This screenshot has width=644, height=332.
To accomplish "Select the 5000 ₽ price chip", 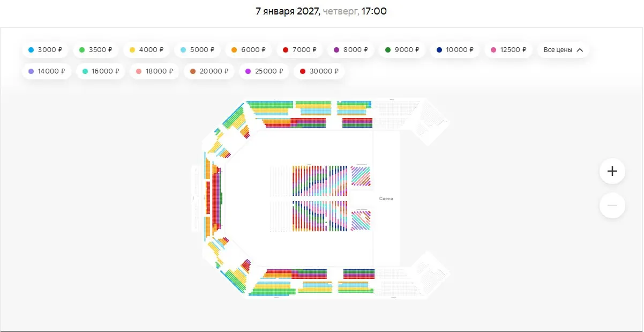I will pyautogui.click(x=197, y=50).
